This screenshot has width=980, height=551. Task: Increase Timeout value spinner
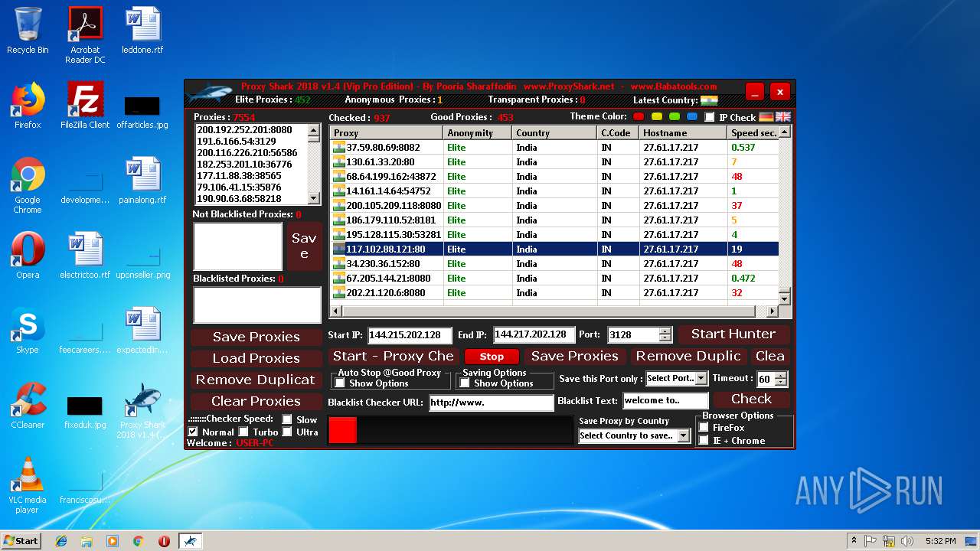point(780,376)
